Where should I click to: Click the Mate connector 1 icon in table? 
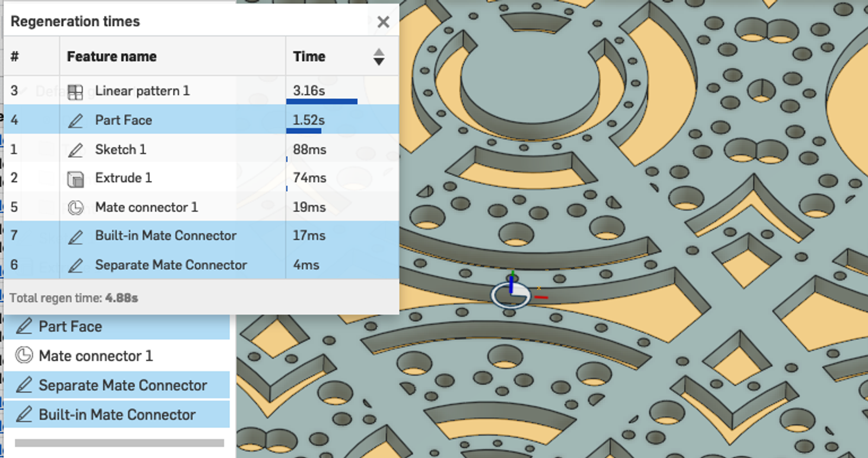click(x=75, y=208)
